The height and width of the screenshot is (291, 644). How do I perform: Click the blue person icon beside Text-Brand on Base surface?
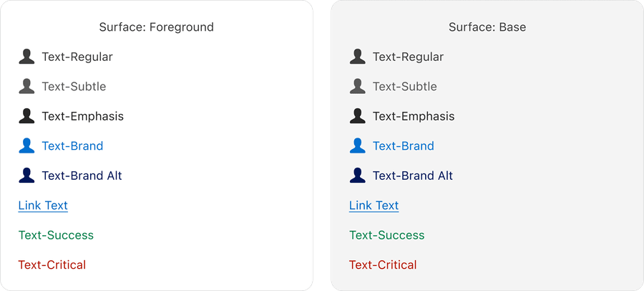click(358, 146)
